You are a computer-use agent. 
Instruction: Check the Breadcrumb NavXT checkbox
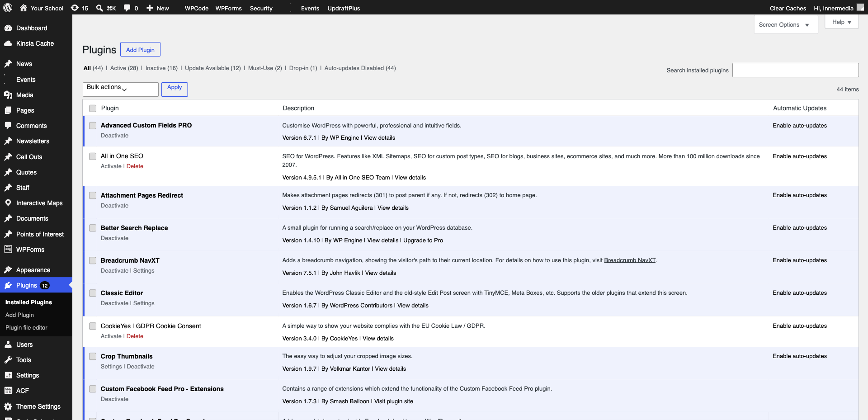[93, 260]
